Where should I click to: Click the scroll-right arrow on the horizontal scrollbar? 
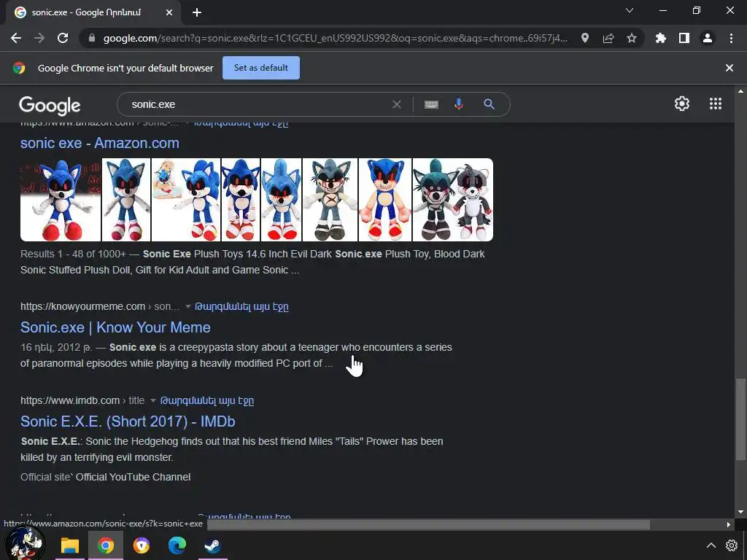coord(729,524)
